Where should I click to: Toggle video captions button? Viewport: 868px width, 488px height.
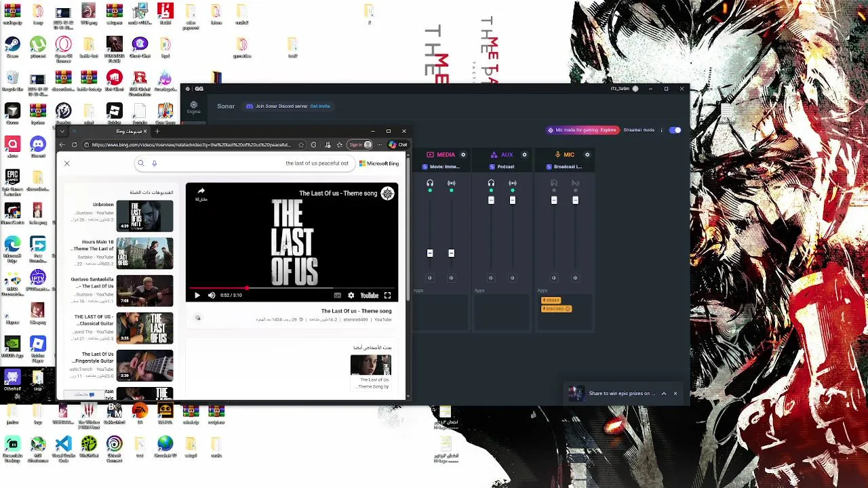pyautogui.click(x=338, y=296)
